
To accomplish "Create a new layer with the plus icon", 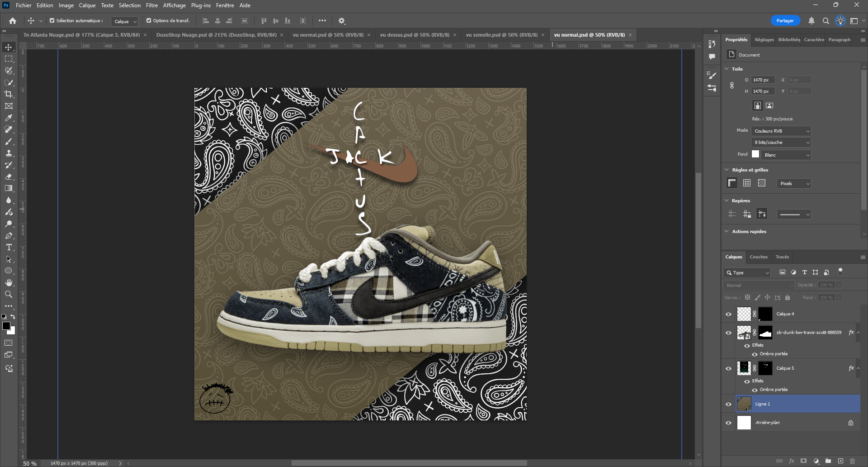I will click(840, 461).
